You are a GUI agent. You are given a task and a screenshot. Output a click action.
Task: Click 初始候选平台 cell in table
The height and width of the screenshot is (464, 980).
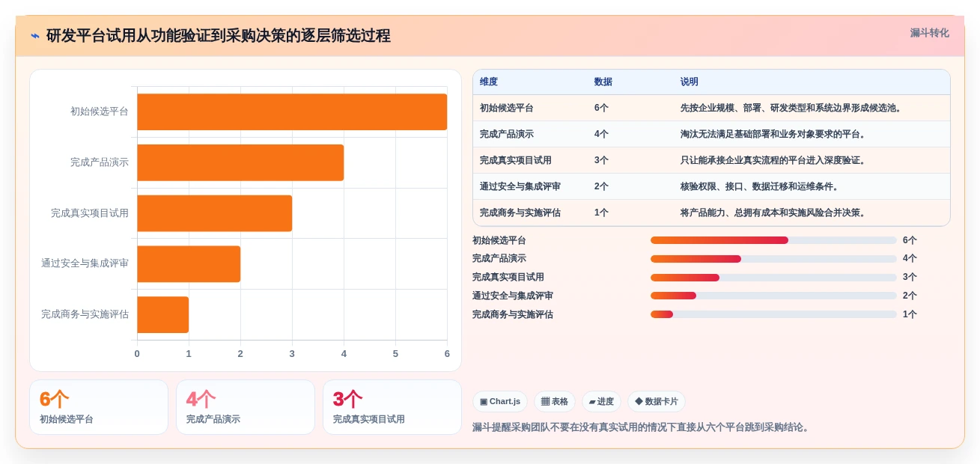[x=507, y=108]
